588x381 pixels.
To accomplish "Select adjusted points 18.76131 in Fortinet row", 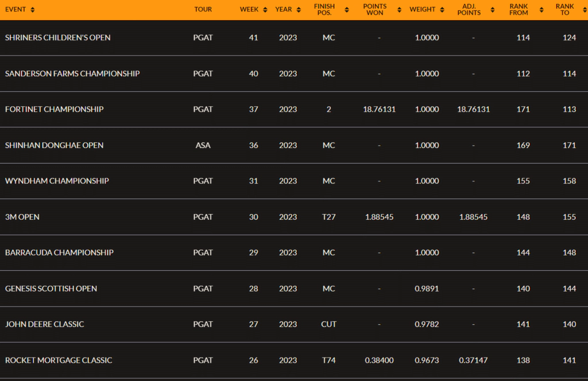I will click(473, 109).
